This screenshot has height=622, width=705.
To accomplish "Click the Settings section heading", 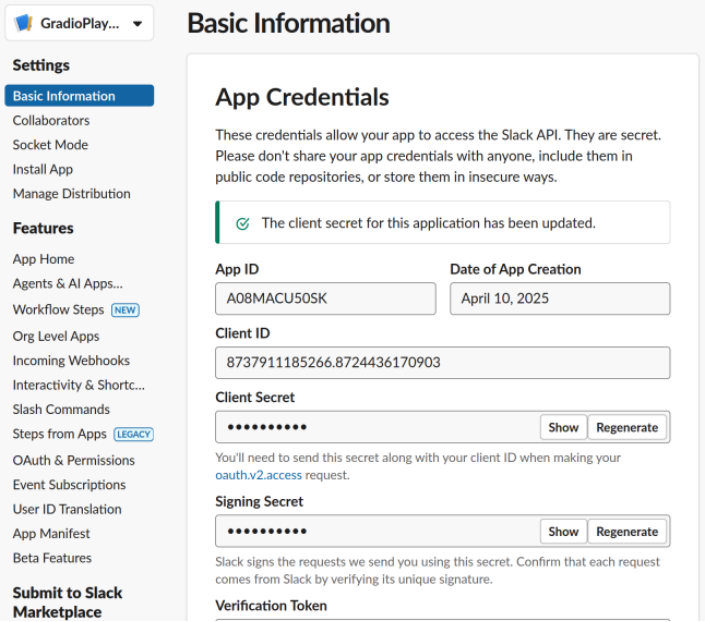I will point(41,65).
